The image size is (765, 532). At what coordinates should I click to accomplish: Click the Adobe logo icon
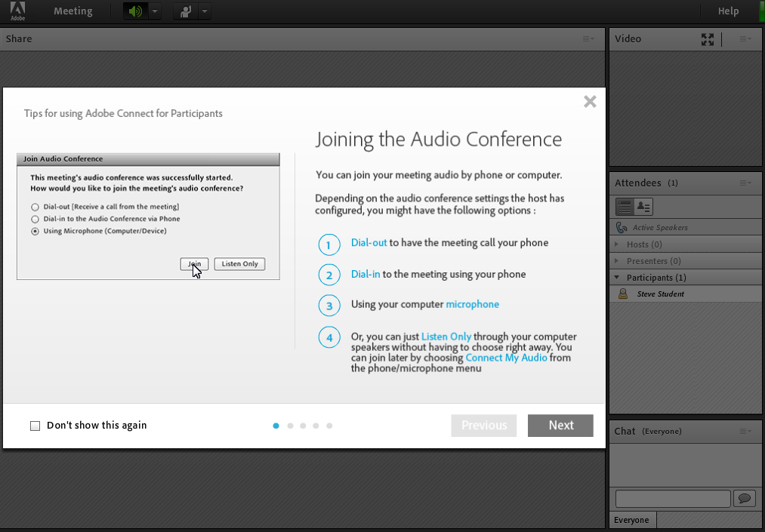click(x=17, y=11)
